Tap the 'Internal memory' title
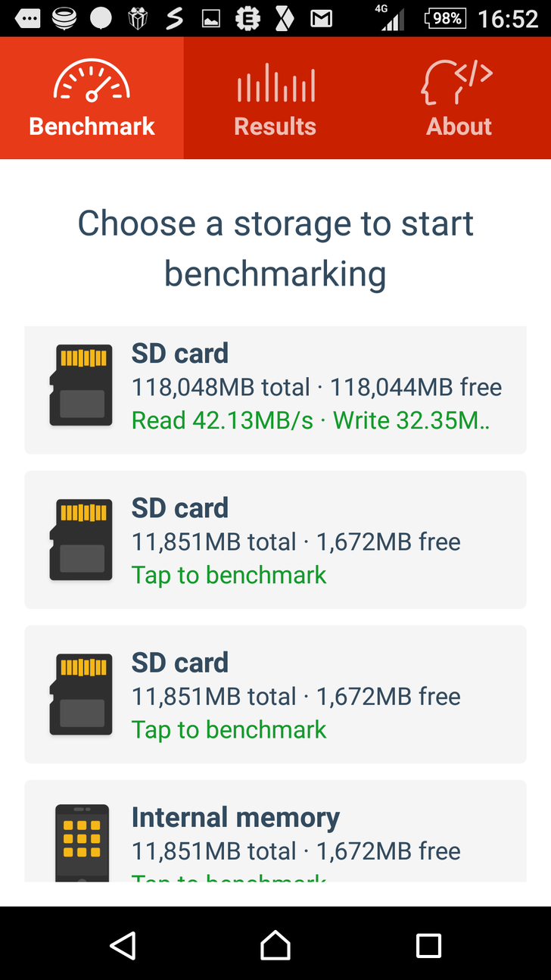The width and height of the screenshot is (551, 980). tap(235, 817)
